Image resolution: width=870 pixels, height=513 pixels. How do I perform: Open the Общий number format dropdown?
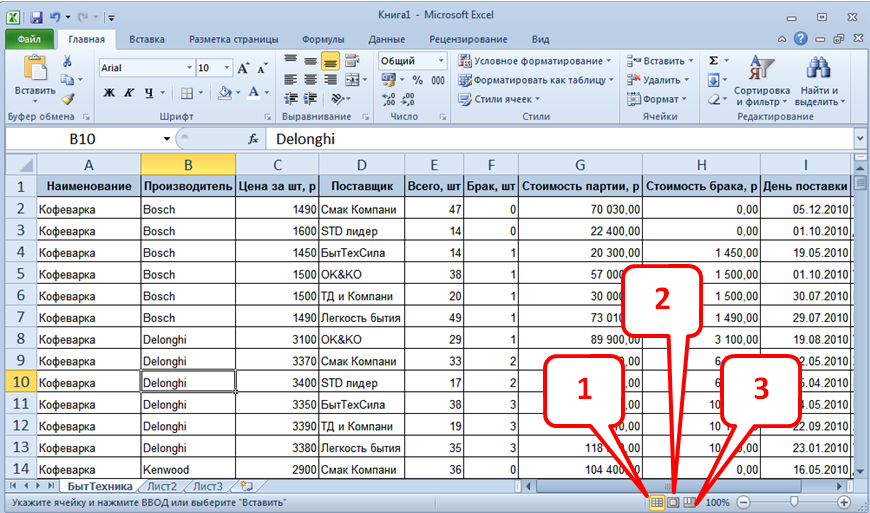tap(443, 61)
